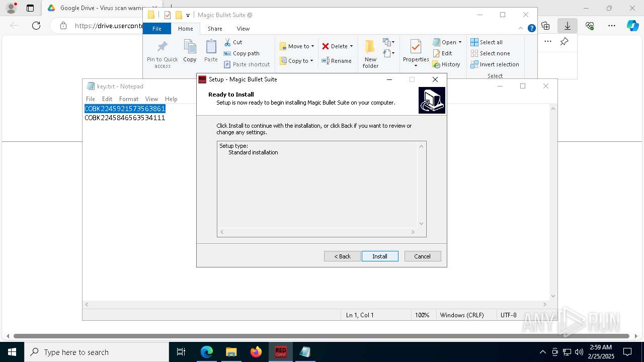The height and width of the screenshot is (362, 644).
Task: Click the setup summary horizontal scrollbar
Action: (317, 232)
